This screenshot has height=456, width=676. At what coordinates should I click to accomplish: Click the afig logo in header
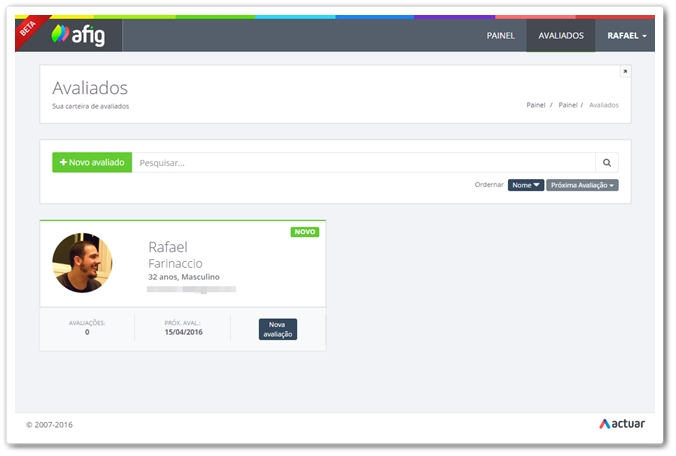pyautogui.click(x=80, y=35)
